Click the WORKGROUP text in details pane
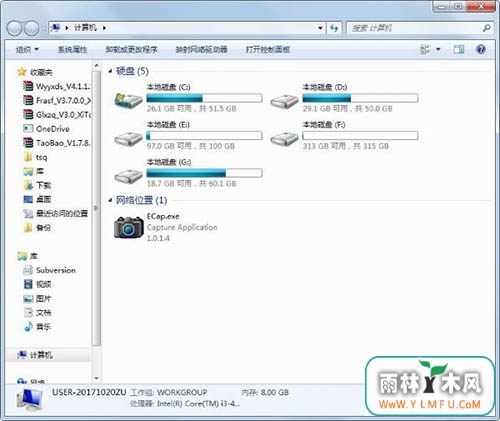The height and width of the screenshot is (421, 500). tap(182, 392)
